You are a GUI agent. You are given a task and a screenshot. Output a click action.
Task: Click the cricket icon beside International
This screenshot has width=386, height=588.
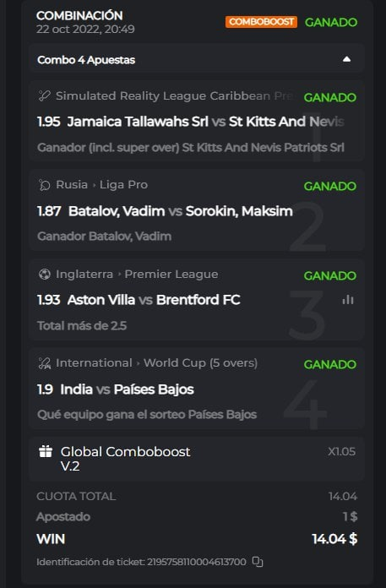(44, 363)
